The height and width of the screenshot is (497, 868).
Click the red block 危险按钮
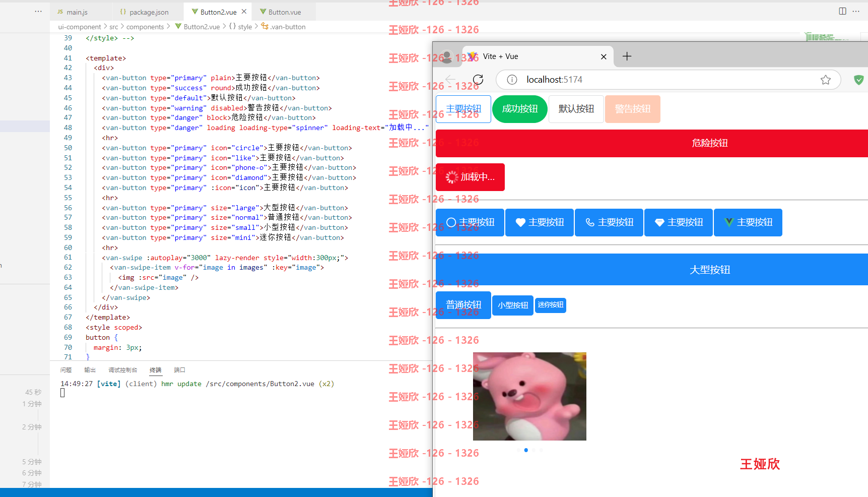pyautogui.click(x=652, y=143)
